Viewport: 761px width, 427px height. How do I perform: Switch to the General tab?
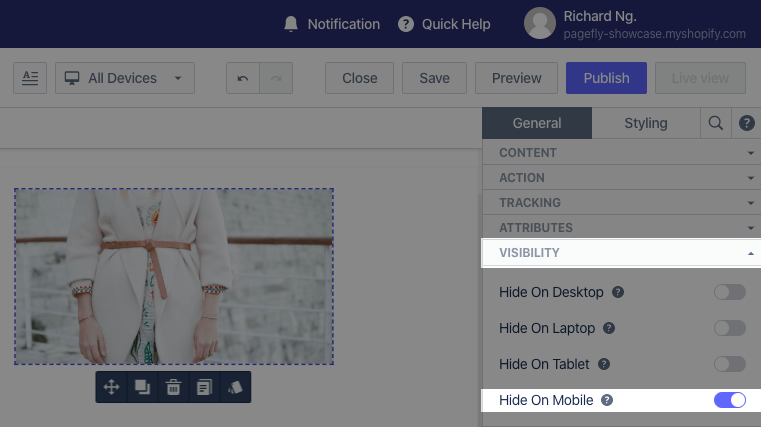tap(537, 123)
